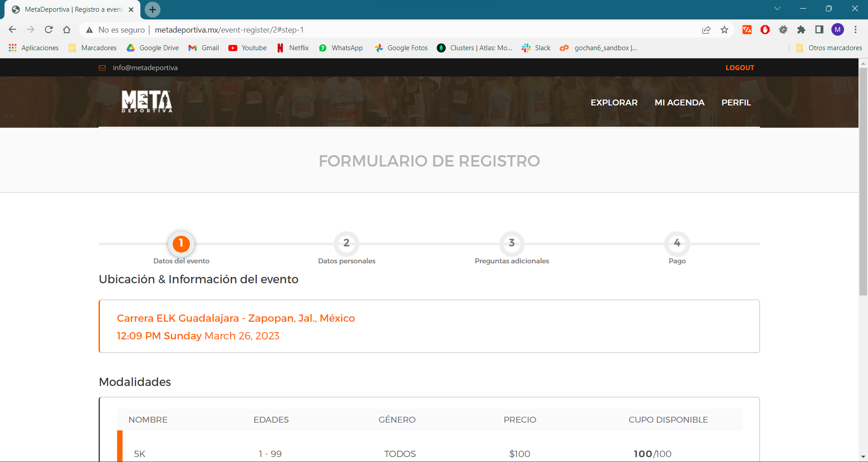This screenshot has width=868, height=462.
Task: Click the not secure warning icon
Action: point(90,30)
